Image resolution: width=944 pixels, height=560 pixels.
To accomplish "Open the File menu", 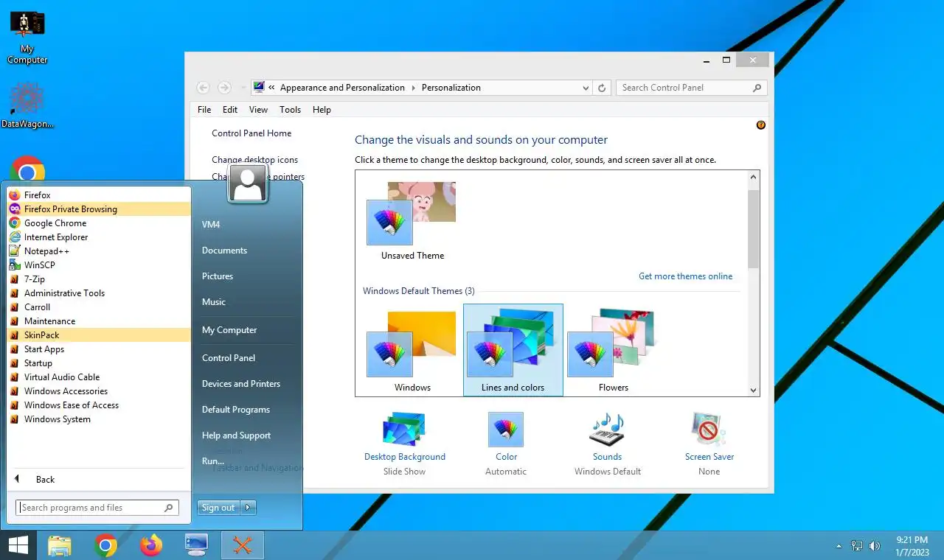I will pyautogui.click(x=204, y=110).
